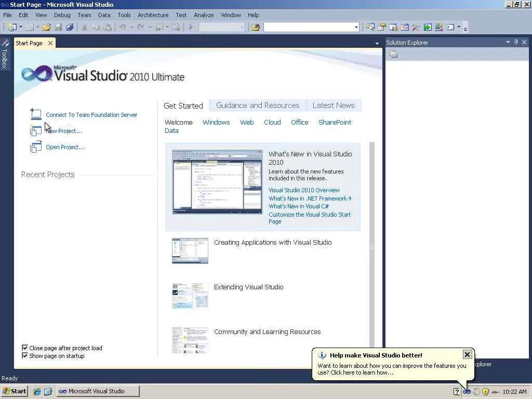
Task: Click the Start Page vertical scrollbar
Action: coord(372,247)
